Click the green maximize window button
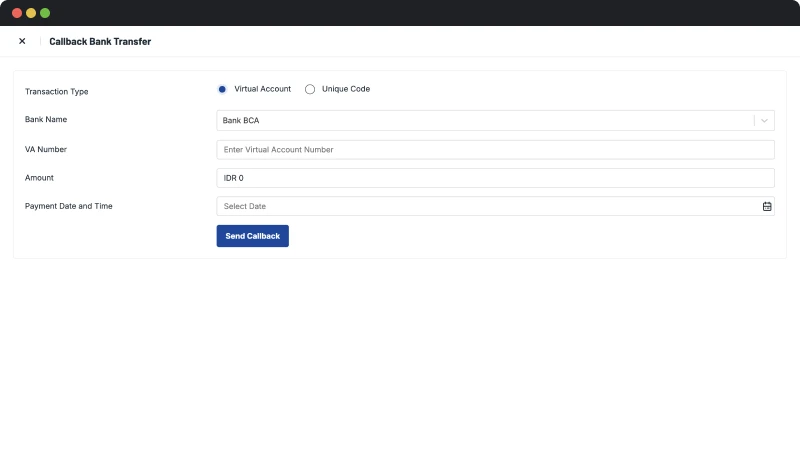Viewport: 800px width, 462px height. (45, 13)
